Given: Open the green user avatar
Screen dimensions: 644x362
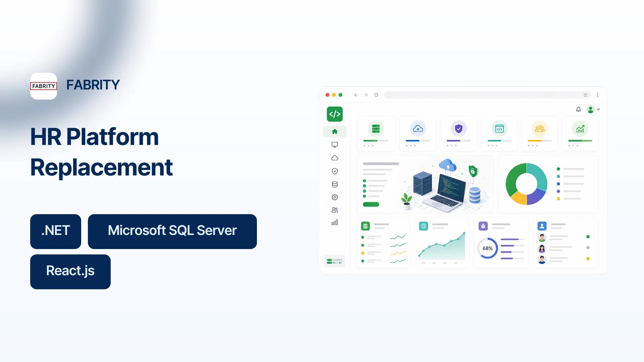Looking at the screenshot, I should pos(590,109).
